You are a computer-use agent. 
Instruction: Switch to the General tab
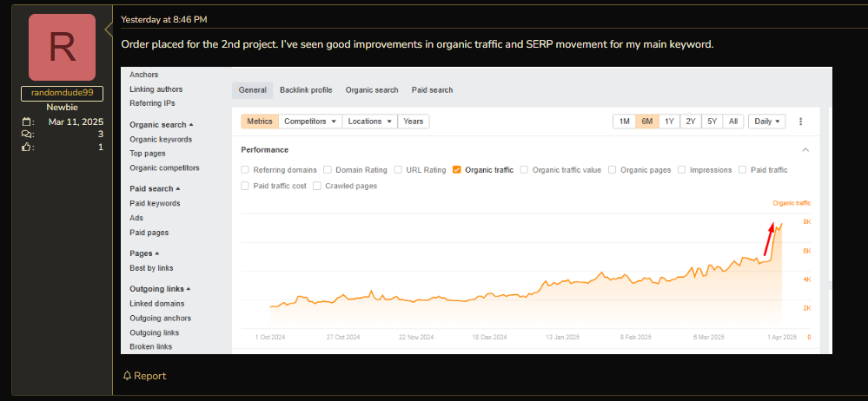tap(253, 90)
